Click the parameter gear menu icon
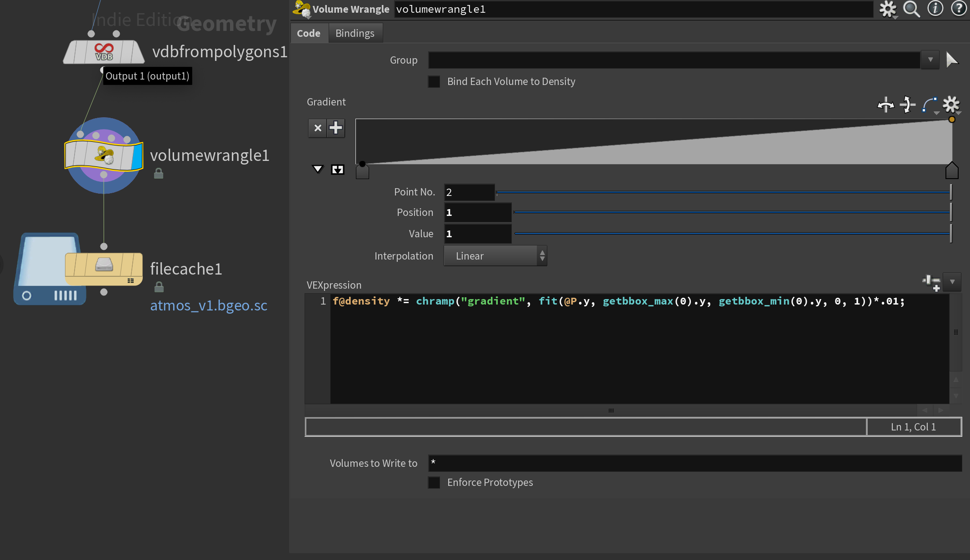 [x=887, y=9]
